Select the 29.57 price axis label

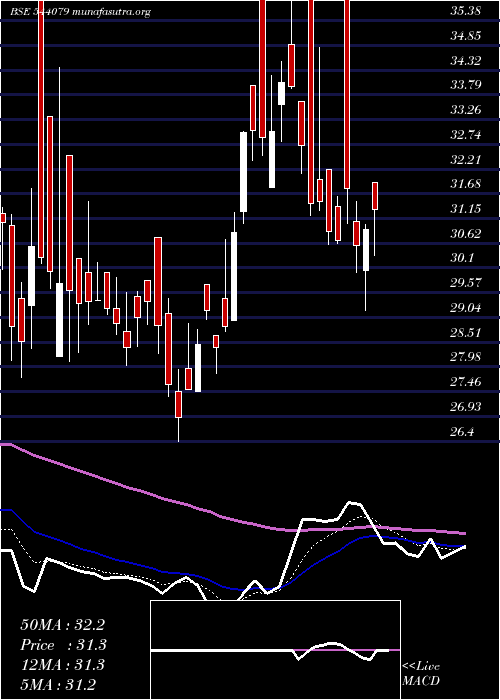pos(466,282)
